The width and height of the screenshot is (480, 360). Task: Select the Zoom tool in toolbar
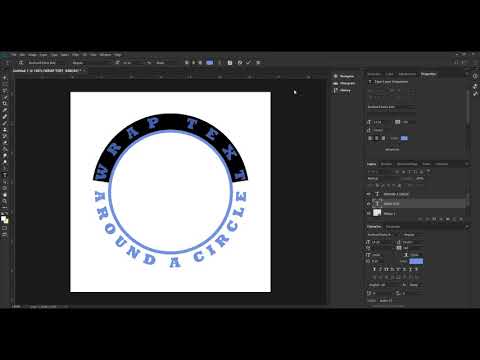(5, 201)
